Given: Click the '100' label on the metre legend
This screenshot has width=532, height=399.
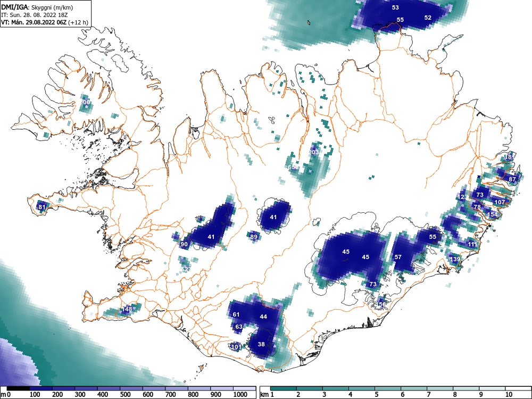Looking at the screenshot, I should [x=35, y=394].
